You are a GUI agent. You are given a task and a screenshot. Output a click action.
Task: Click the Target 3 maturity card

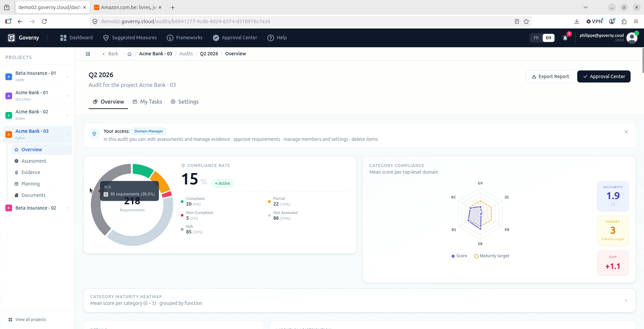point(613,231)
